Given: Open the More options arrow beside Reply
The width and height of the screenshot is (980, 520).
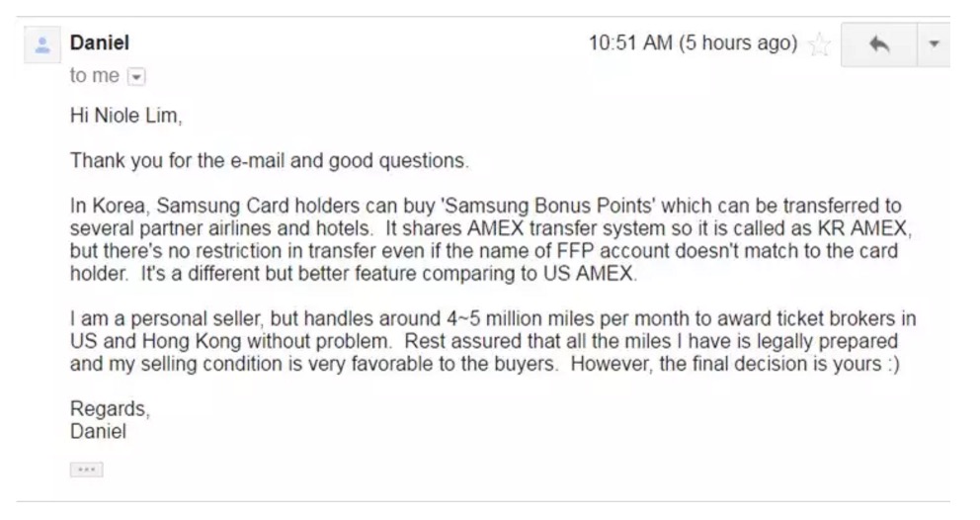Looking at the screenshot, I should [934, 44].
